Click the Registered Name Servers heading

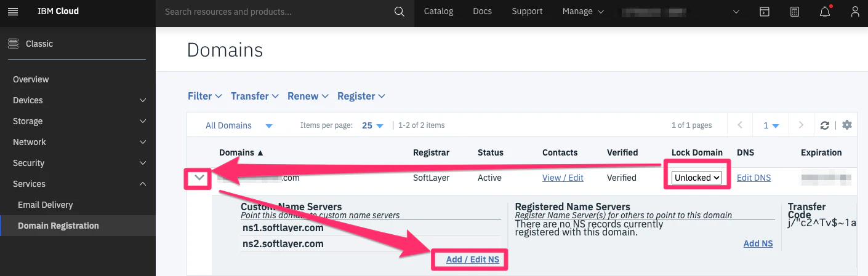click(x=573, y=207)
